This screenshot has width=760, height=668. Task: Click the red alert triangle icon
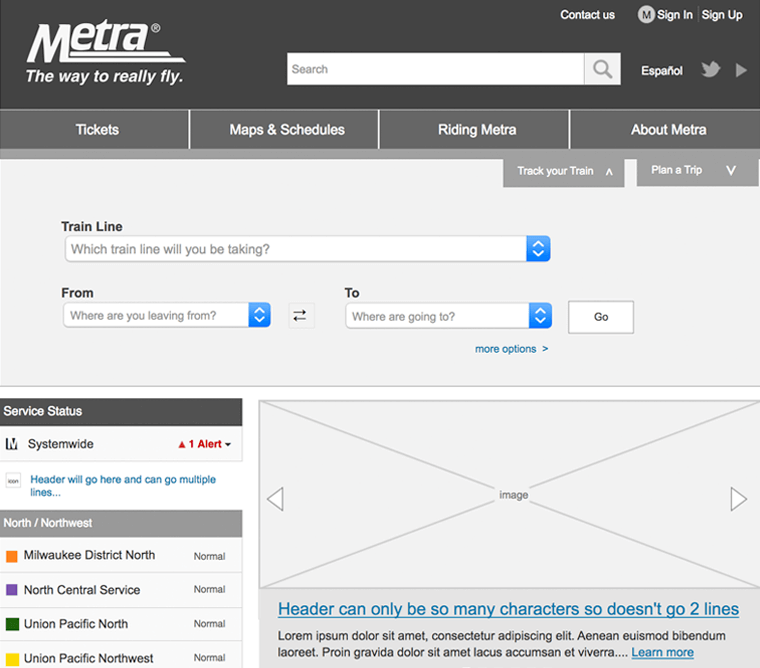[182, 444]
